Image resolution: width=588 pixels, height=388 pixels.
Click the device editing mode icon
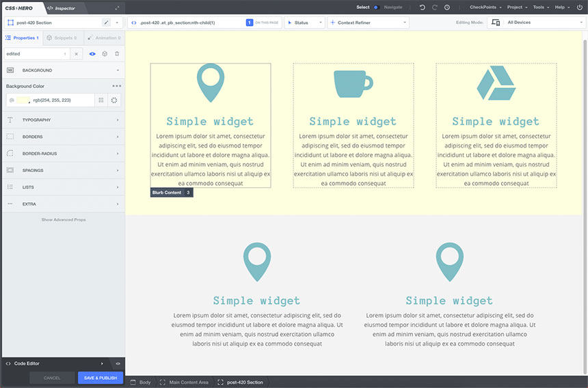coord(496,23)
